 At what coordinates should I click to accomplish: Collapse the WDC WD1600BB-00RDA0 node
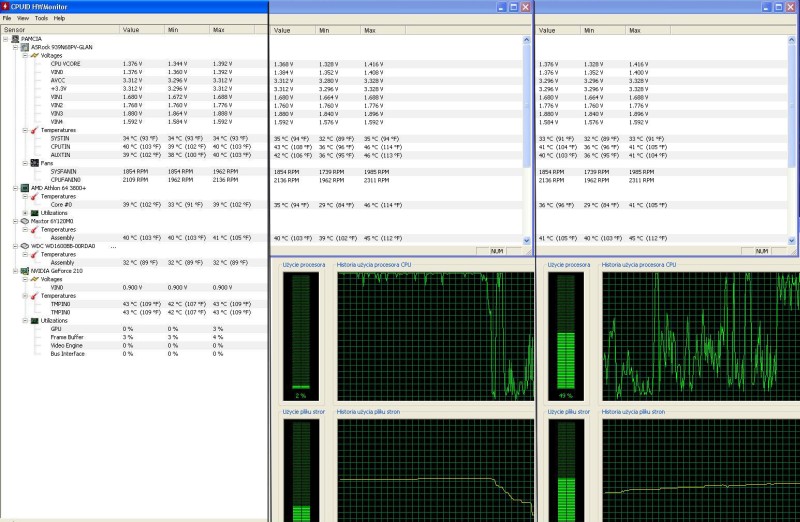pos(15,246)
